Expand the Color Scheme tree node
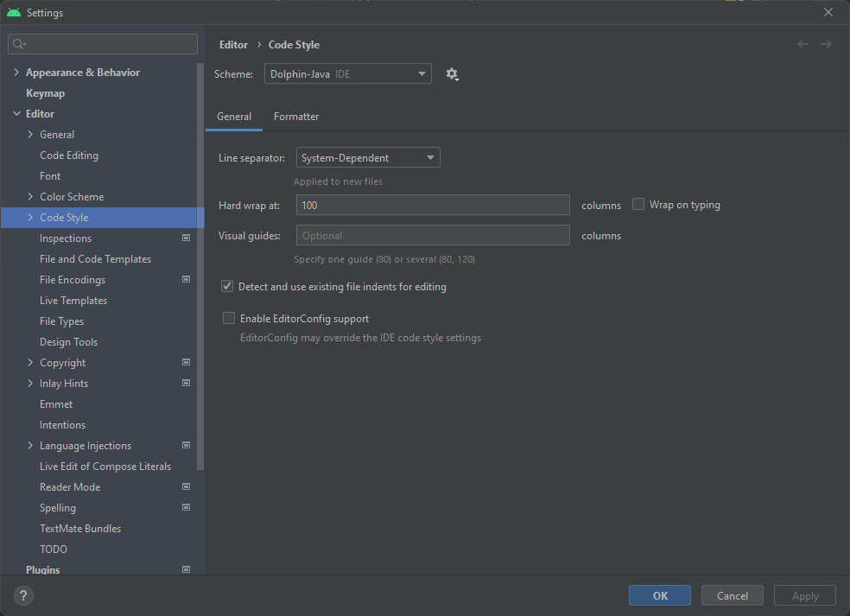 tap(31, 197)
